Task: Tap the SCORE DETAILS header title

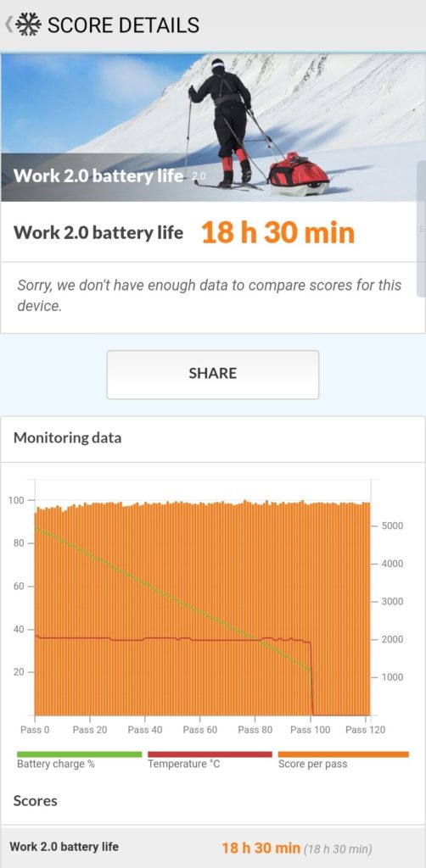Action: click(124, 25)
